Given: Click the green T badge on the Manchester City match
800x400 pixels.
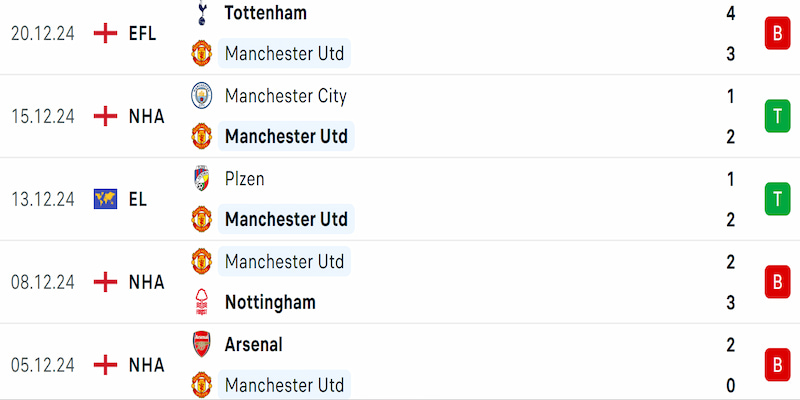Looking at the screenshot, I should coord(778,116).
